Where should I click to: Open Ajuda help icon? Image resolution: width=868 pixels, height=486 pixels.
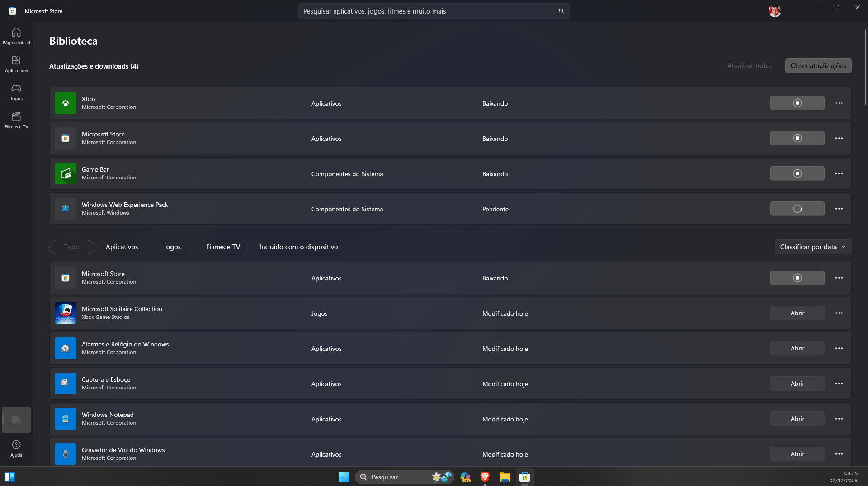(16, 449)
